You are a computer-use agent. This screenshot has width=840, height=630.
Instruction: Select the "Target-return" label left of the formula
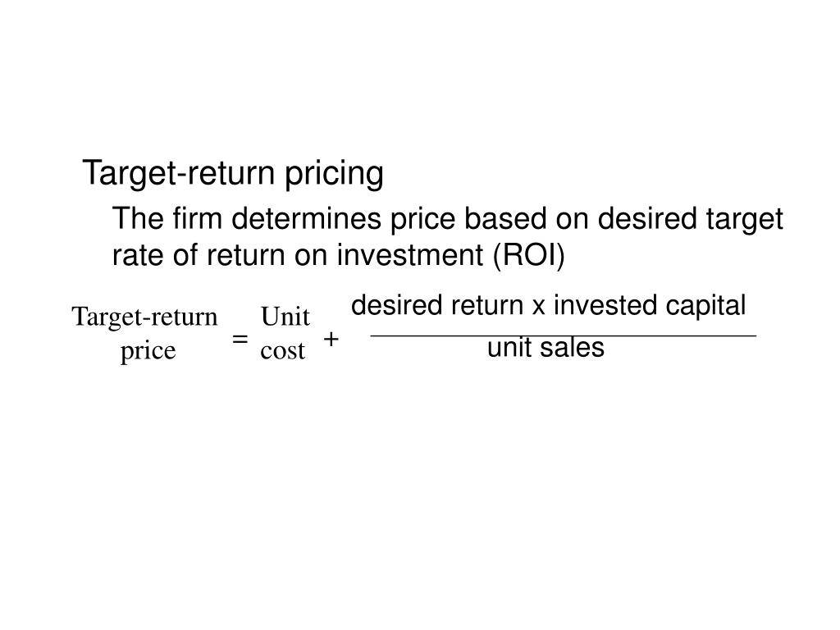coord(144,317)
